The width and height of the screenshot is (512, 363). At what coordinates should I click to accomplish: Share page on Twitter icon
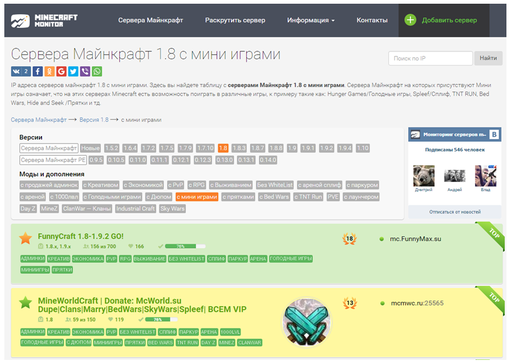[x=73, y=71]
